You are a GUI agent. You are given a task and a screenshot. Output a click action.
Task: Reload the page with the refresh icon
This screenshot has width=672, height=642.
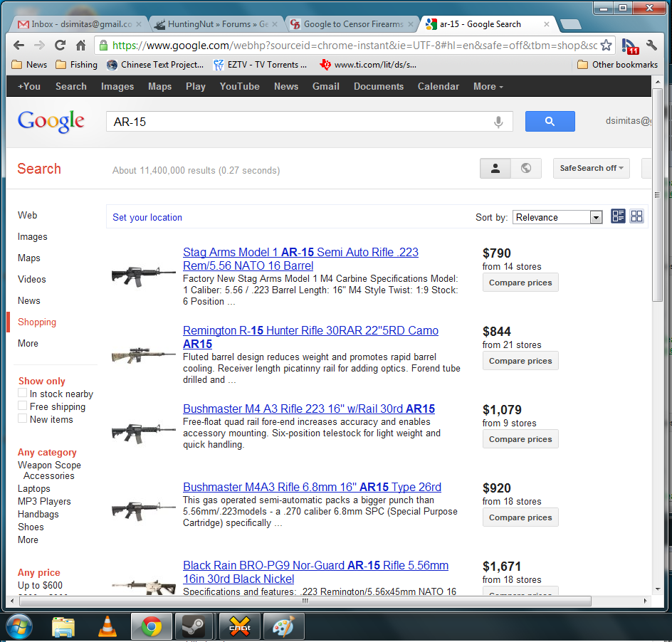tap(61, 45)
